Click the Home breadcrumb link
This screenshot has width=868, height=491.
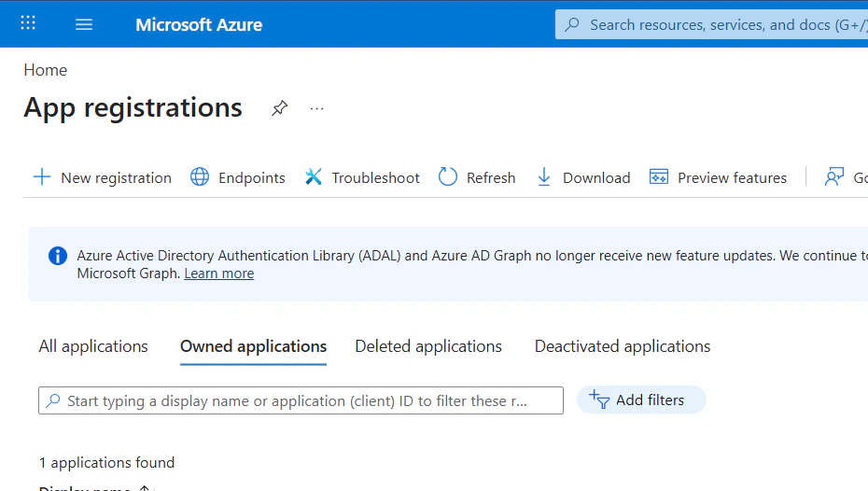click(x=46, y=70)
